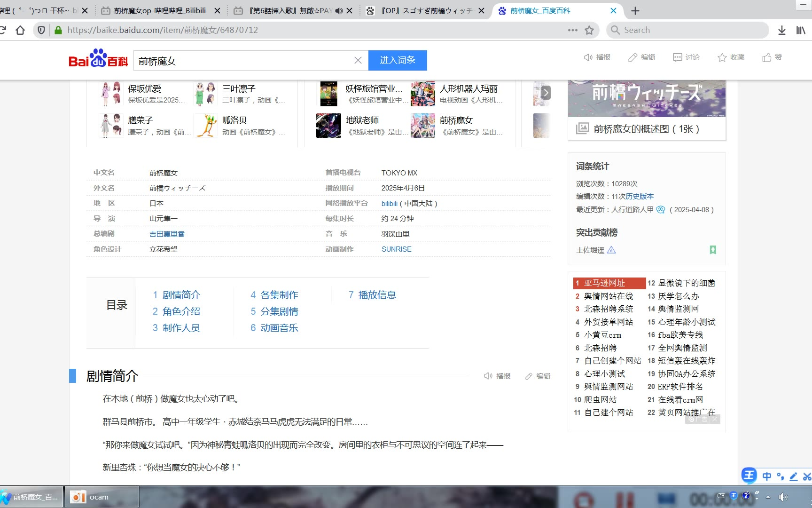
Task: Close the 前桥魔女_百度百科 tab
Action: coord(613,11)
